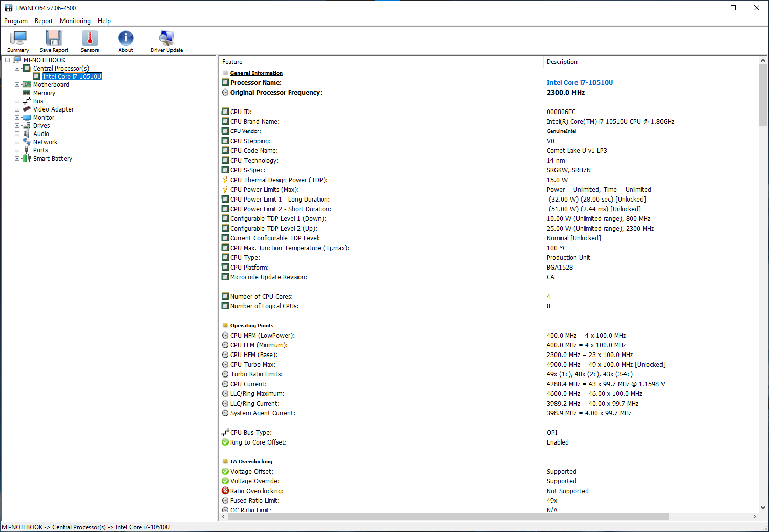Click the vertical scrollbar up arrow

tap(763, 60)
